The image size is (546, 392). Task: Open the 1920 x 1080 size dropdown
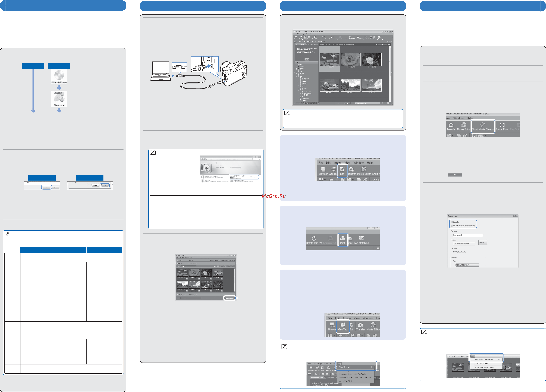(467, 265)
